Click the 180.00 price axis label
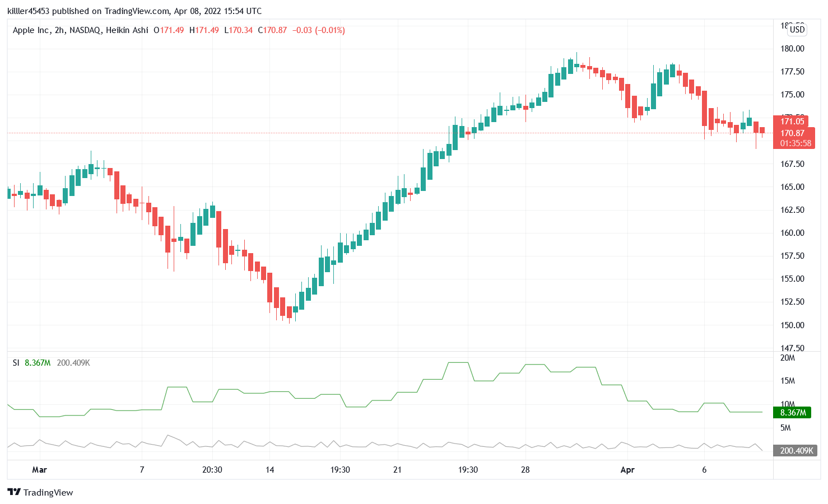This screenshot has height=504, width=828. 792,49
